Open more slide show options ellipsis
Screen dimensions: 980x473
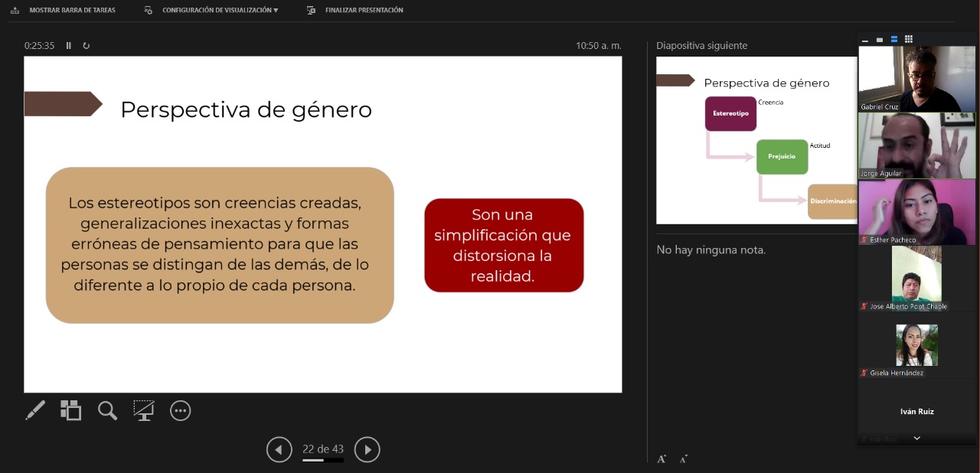180,411
